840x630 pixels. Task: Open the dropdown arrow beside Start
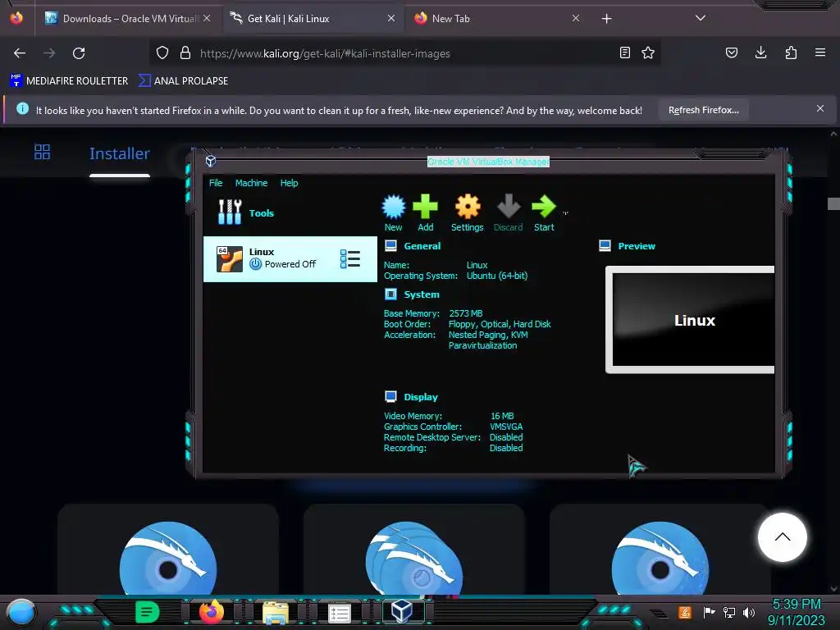[565, 213]
